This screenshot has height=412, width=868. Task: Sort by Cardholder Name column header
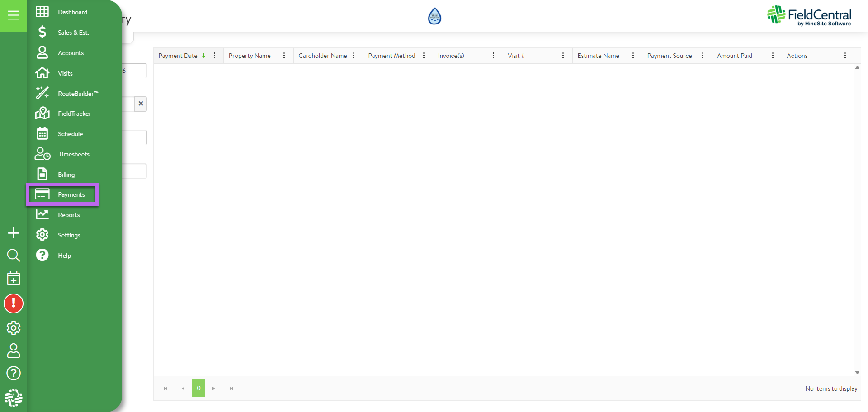[x=322, y=56]
